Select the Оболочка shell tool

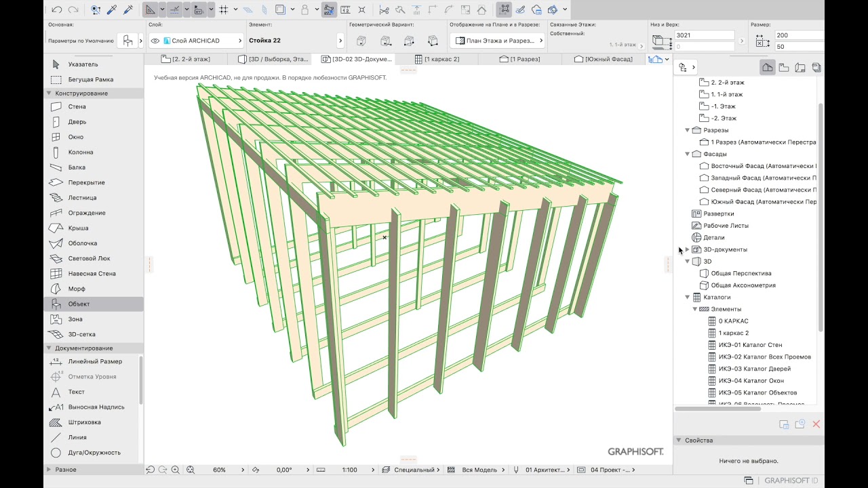pos(94,243)
